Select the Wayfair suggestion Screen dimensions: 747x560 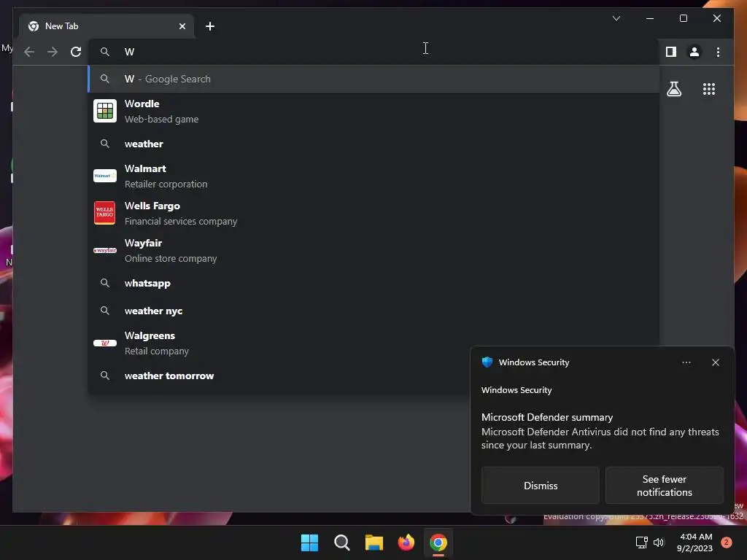click(x=374, y=251)
